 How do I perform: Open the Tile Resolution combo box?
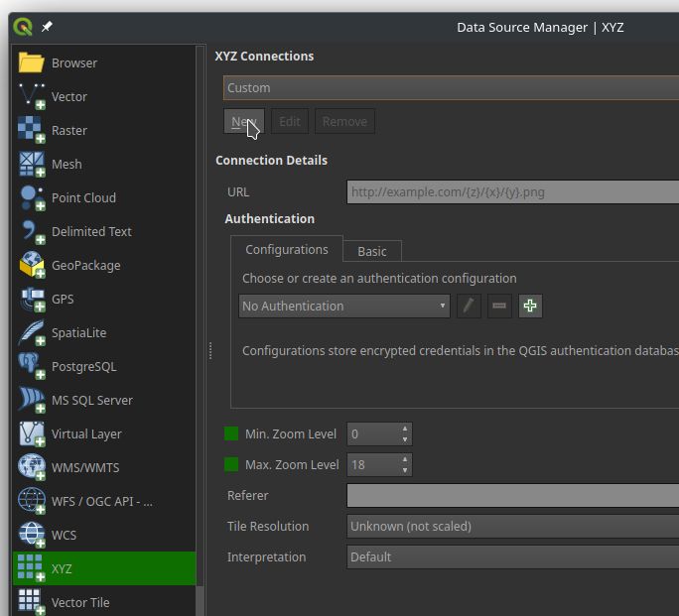pos(512,526)
